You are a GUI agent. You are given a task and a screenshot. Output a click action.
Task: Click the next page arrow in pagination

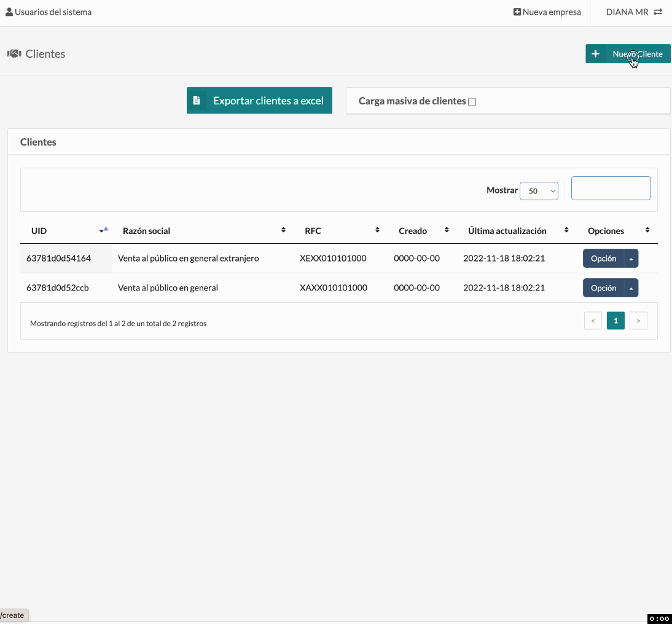638,320
